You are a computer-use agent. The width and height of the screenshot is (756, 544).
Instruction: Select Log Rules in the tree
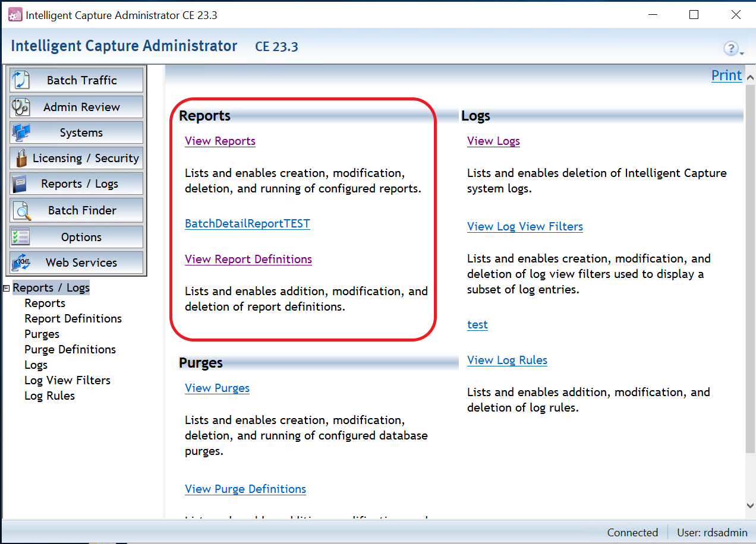[49, 396]
